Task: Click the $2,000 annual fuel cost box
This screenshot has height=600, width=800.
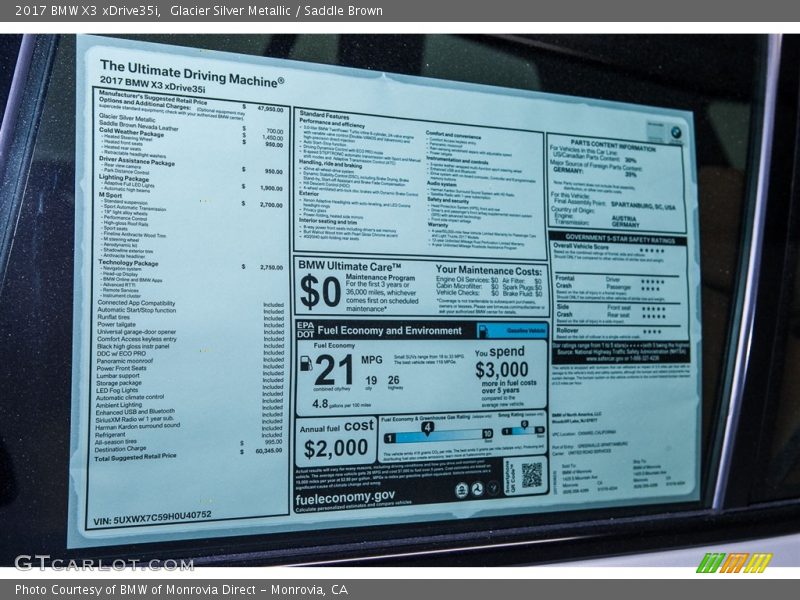Action: [x=336, y=441]
